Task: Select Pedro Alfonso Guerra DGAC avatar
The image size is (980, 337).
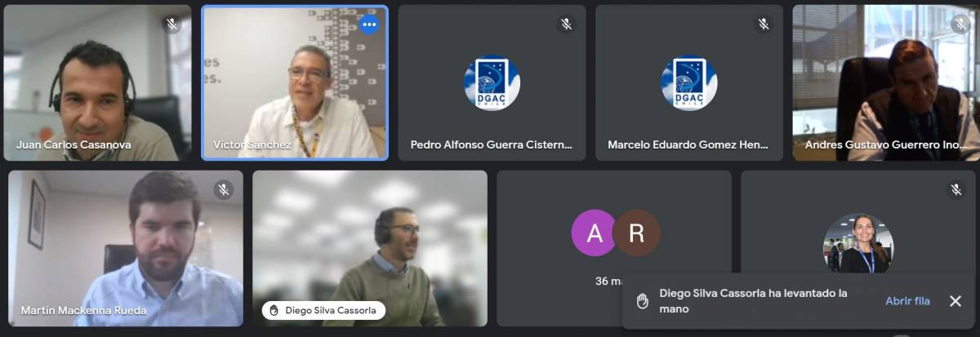Action: click(x=492, y=82)
